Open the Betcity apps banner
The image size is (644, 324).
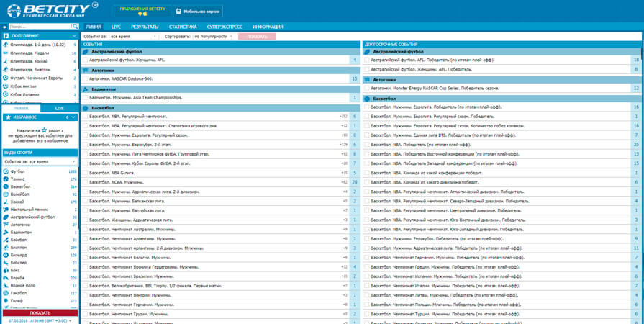pyautogui.click(x=142, y=11)
